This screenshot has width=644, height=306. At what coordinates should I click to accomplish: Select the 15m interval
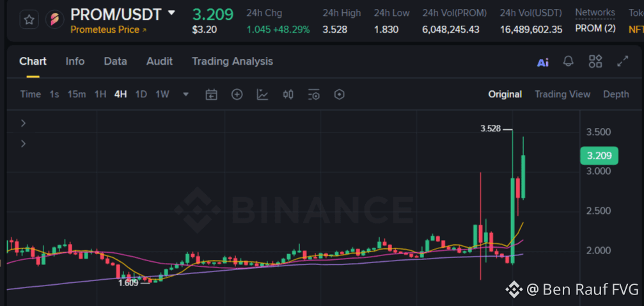tap(77, 94)
